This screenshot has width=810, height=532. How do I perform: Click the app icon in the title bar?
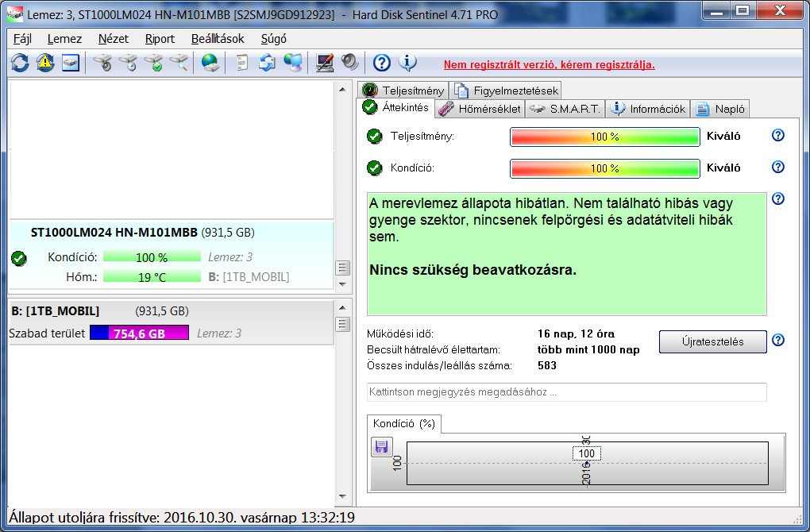15,14
